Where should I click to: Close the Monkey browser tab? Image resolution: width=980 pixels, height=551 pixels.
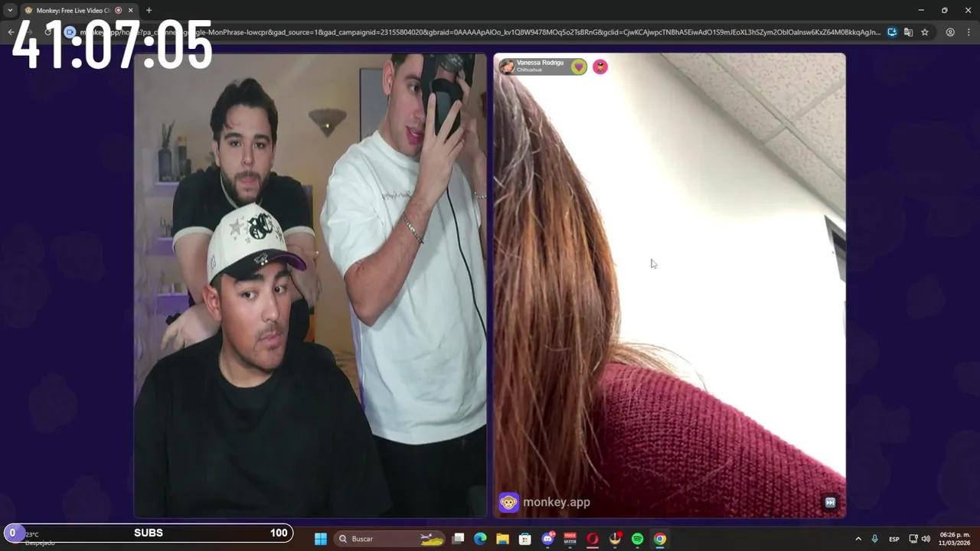pyautogui.click(x=130, y=11)
